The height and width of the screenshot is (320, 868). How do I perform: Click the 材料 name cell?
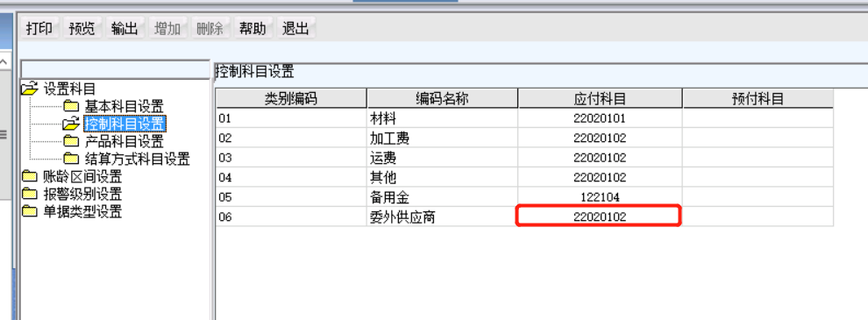click(442, 118)
